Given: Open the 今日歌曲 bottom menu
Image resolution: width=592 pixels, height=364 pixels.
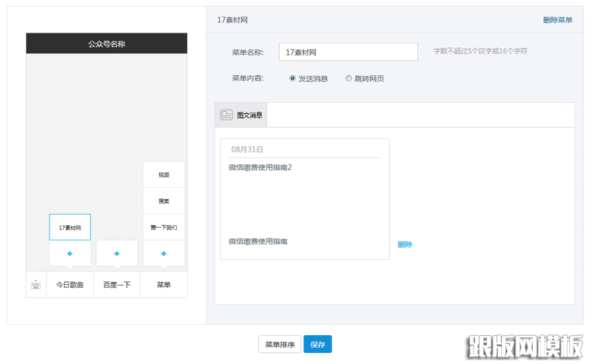Looking at the screenshot, I should pos(70,285).
